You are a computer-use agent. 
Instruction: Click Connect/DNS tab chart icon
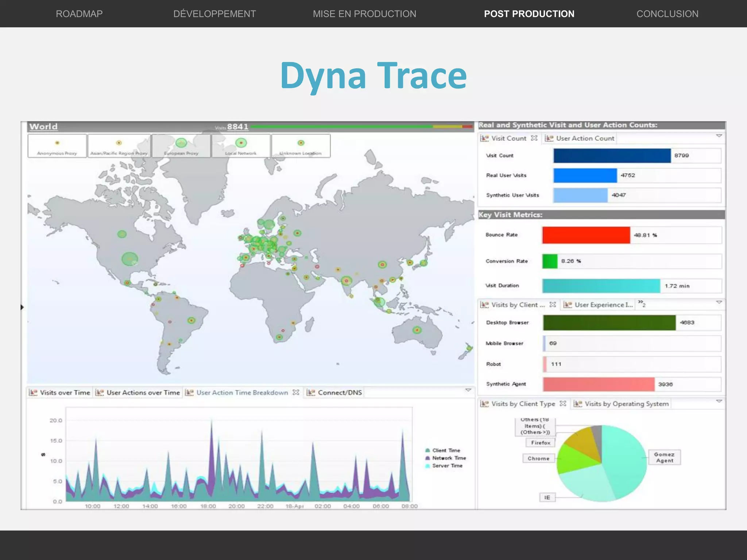coord(311,393)
